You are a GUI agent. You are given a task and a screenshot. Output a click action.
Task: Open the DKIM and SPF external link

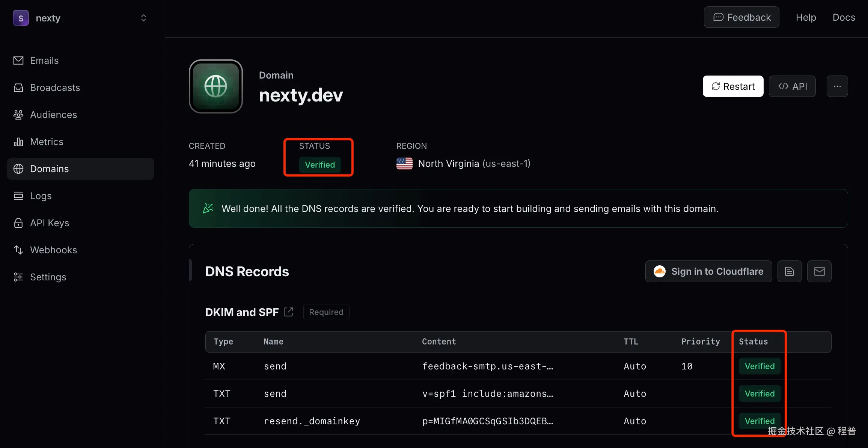tap(288, 311)
